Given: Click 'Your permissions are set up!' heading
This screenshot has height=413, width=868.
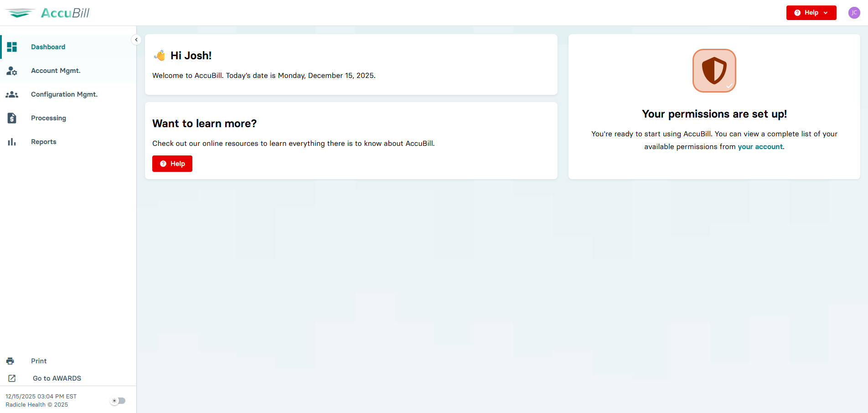Looking at the screenshot, I should (x=714, y=114).
